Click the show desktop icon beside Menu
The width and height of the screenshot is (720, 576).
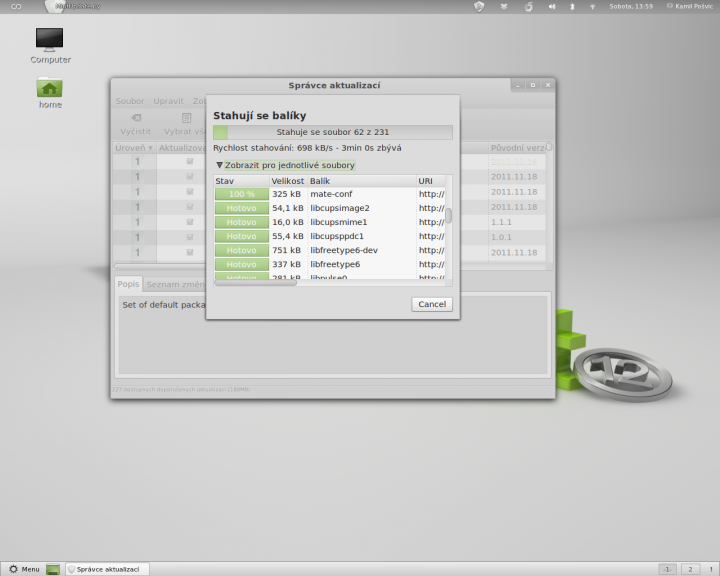pyautogui.click(x=53, y=569)
